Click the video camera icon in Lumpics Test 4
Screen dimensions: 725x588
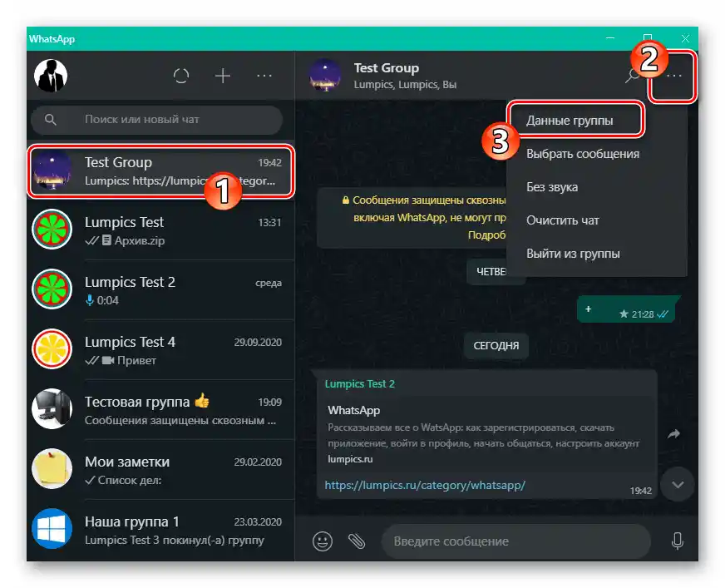(x=108, y=360)
